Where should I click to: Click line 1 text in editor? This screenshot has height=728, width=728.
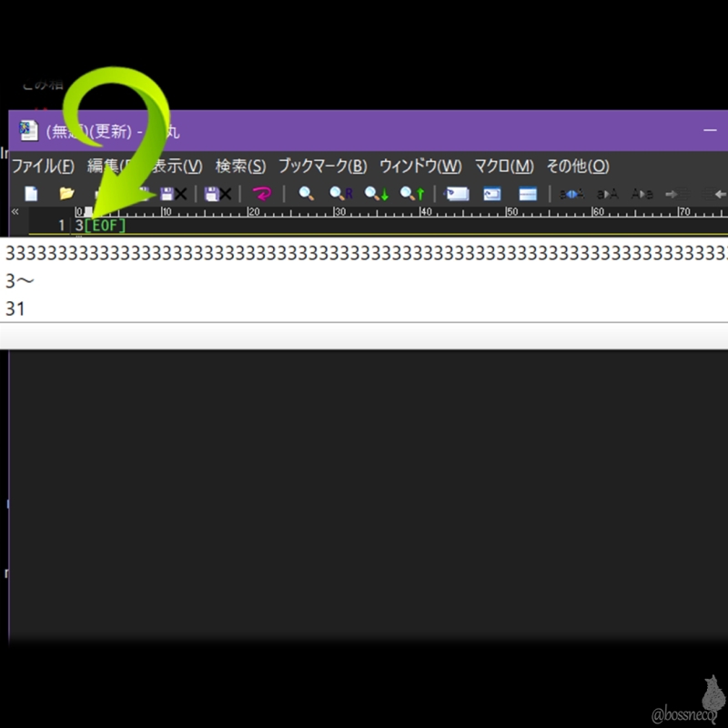click(x=79, y=225)
